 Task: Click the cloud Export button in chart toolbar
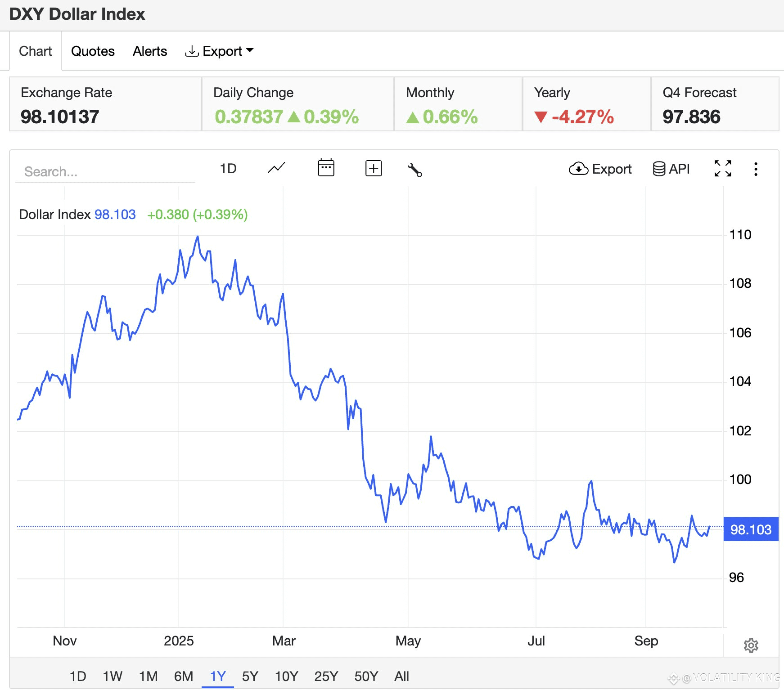[600, 169]
